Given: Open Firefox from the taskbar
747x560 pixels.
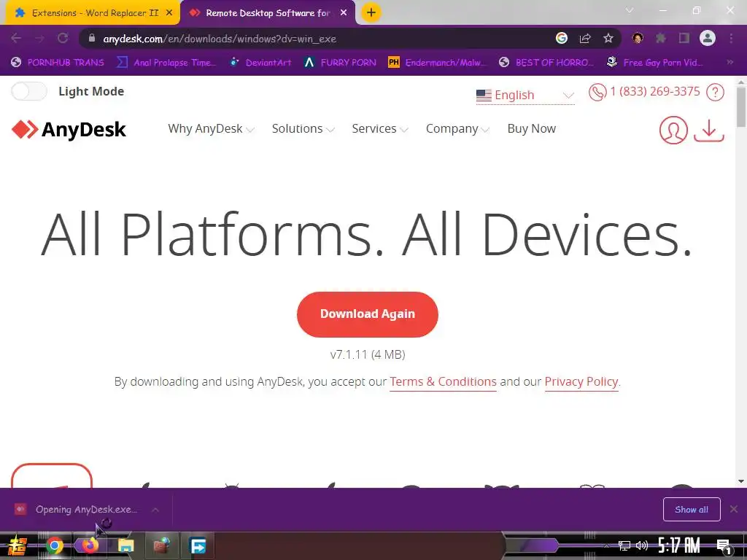Looking at the screenshot, I should (90, 545).
